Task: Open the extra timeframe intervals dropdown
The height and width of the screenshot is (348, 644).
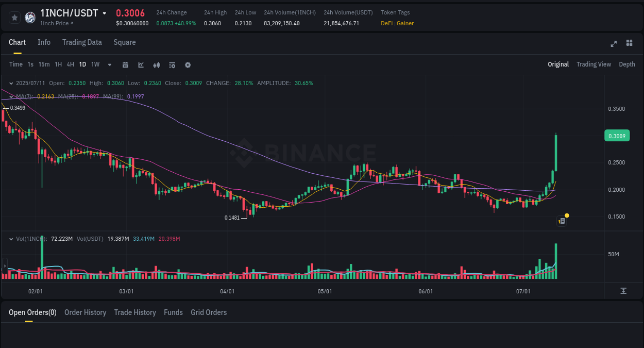Action: 109,65
